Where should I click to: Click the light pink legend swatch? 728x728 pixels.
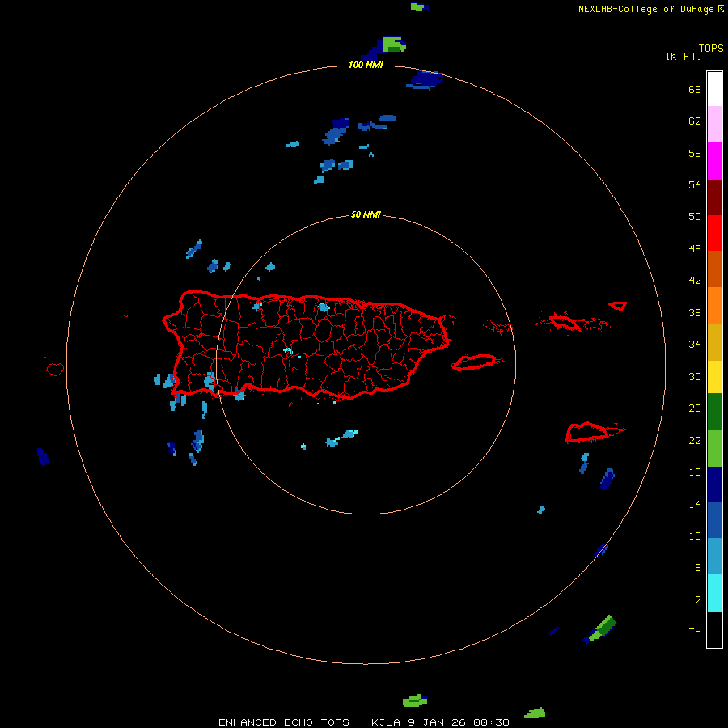click(714, 125)
